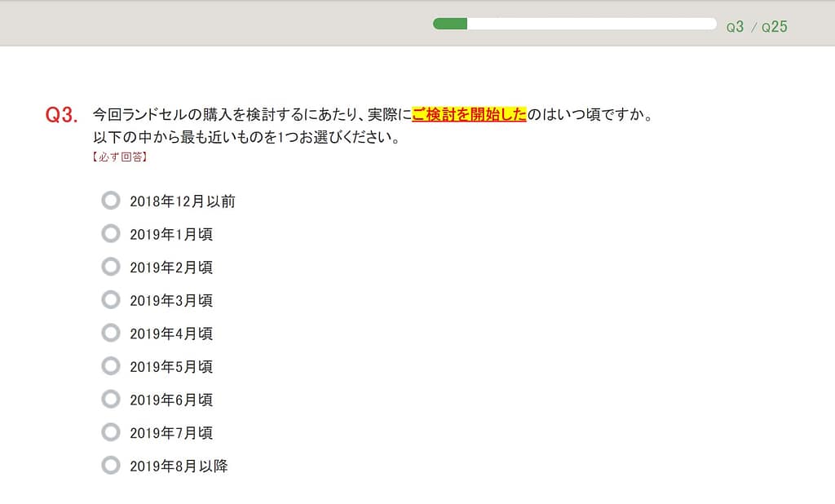Click the 【必ず回答】 required notice
This screenshot has height=504, width=835.
pos(119,157)
